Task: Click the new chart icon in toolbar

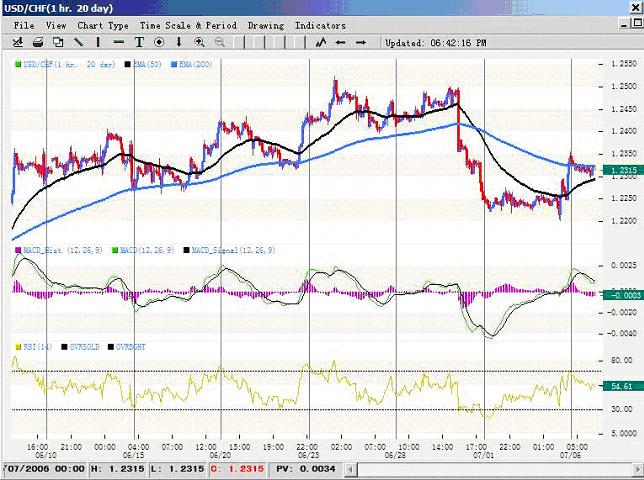Action: 18,42
